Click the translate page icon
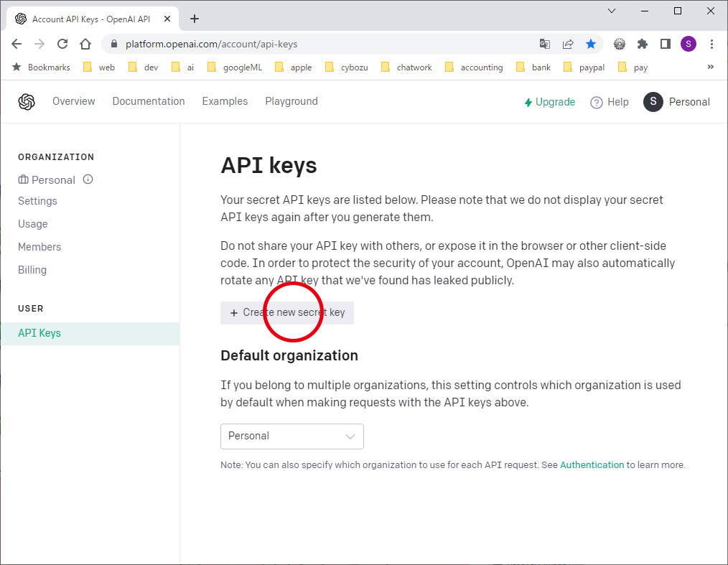 coord(545,44)
